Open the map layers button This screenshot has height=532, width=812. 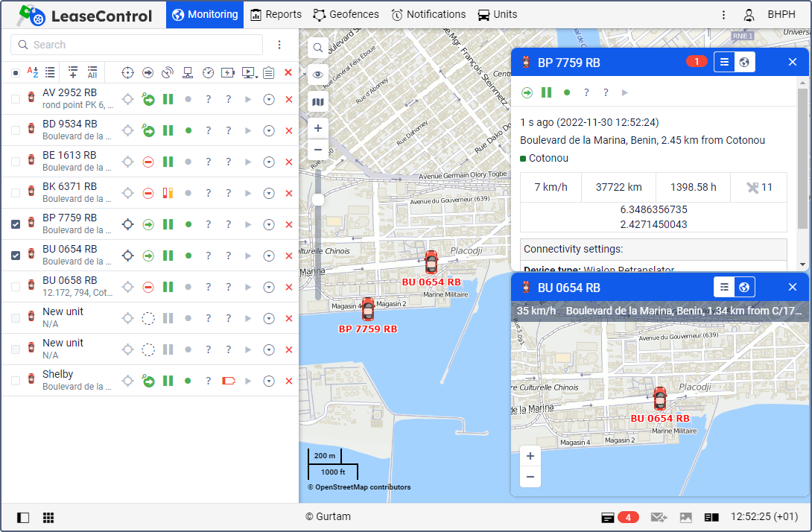point(318,102)
